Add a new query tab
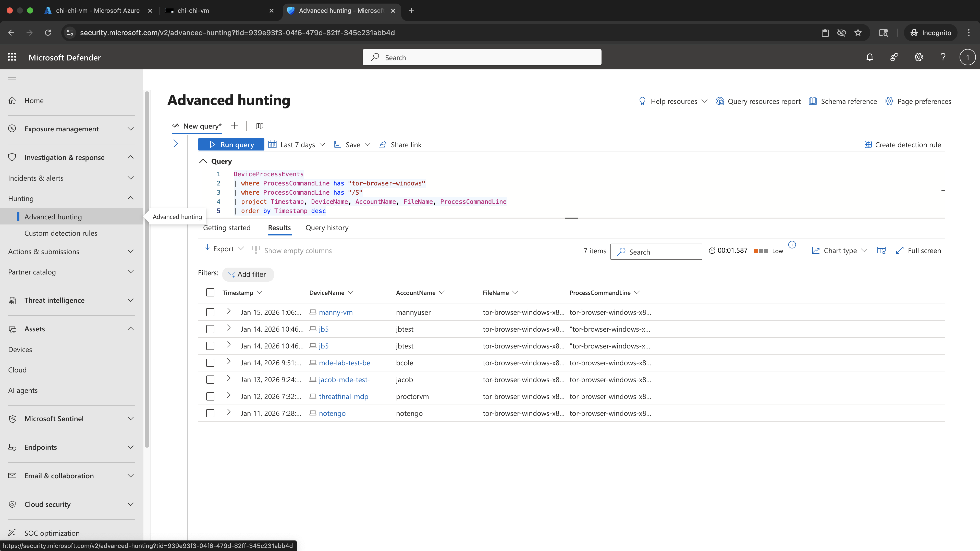980x551 pixels. [234, 126]
